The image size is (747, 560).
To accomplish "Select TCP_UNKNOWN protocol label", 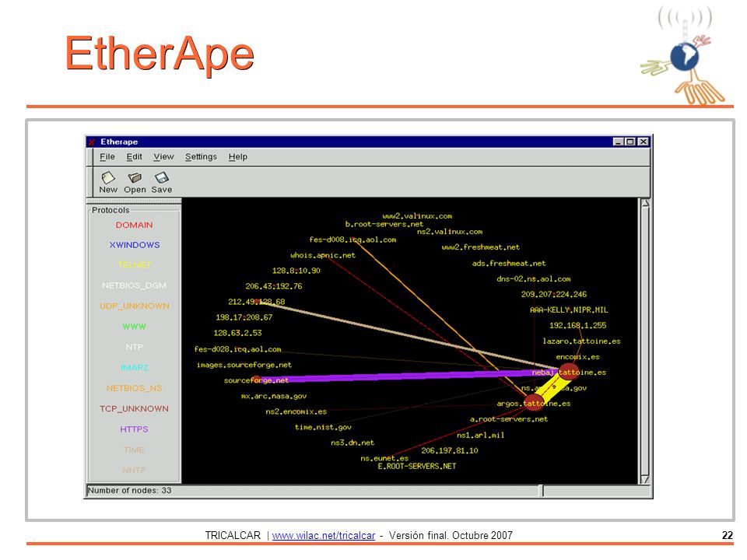I will point(135,408).
